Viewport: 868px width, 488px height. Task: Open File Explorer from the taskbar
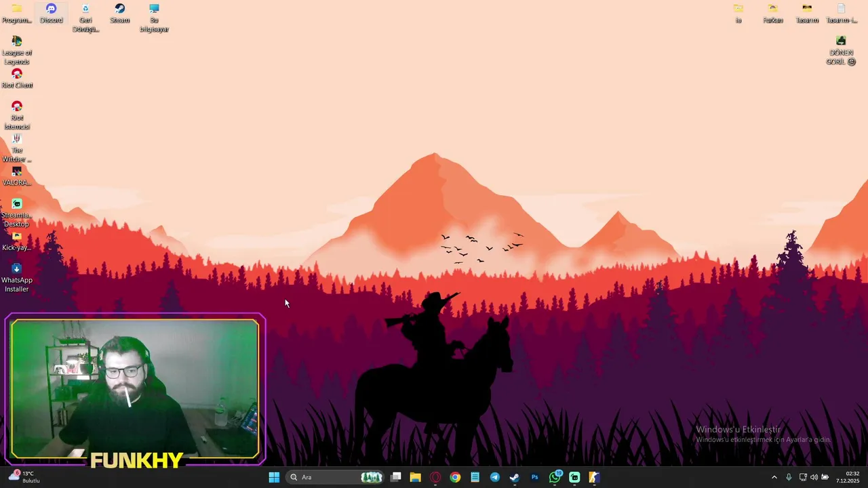416,477
